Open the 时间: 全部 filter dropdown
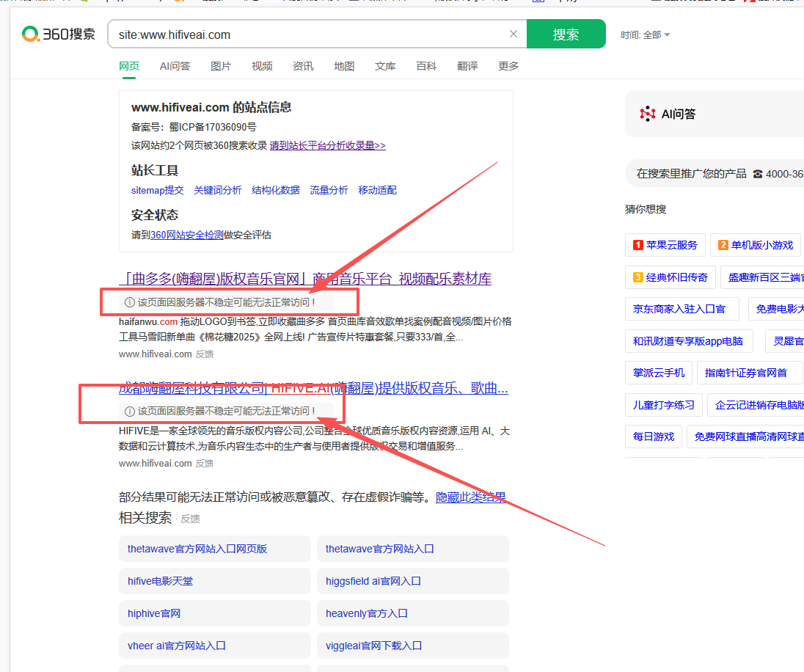804x672 pixels. 645,35
